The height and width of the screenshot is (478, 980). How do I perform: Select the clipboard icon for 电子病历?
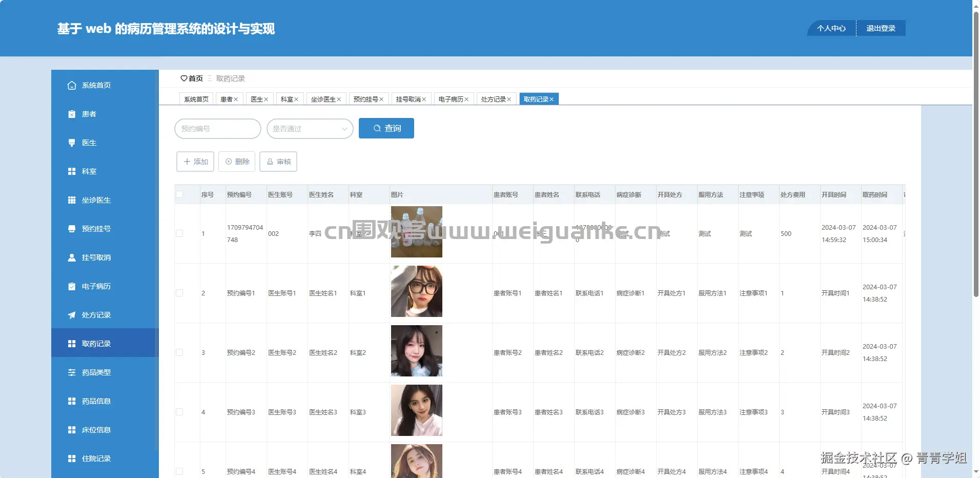tap(72, 286)
